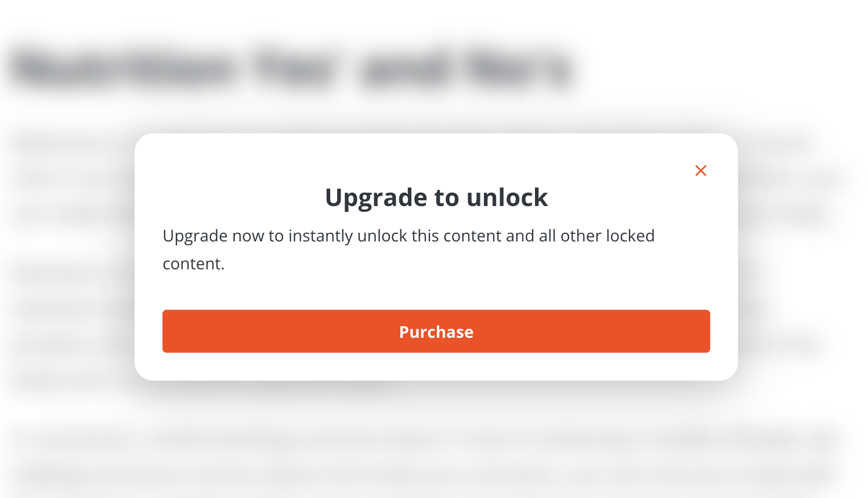Viewport: 868px width, 498px height.
Task: Dismiss the "Upgrade to unlock" modal
Action: click(x=701, y=171)
